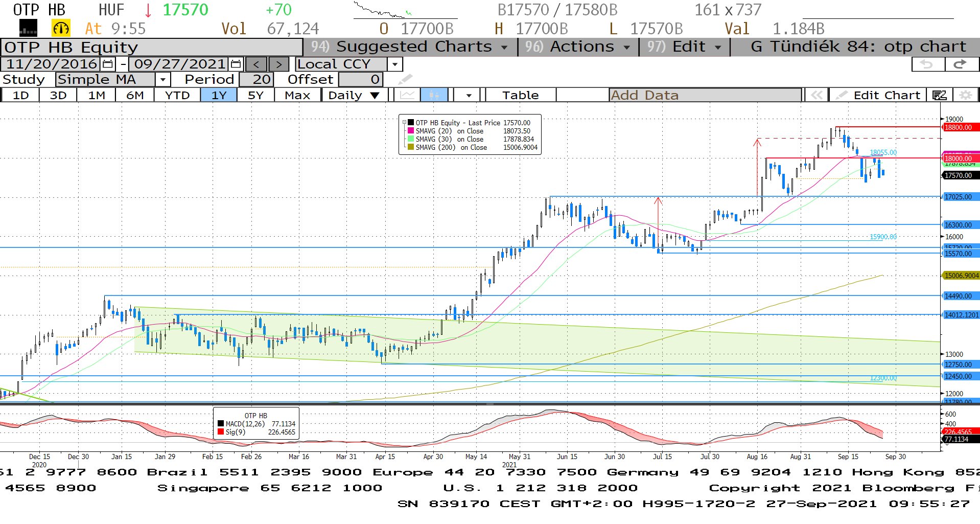980x524 pixels.
Task: Click the green SMAVG (30) legend swatch
Action: click(x=411, y=139)
